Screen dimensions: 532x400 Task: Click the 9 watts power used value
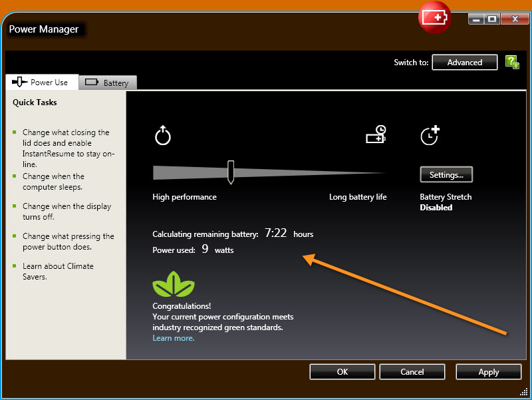click(205, 249)
